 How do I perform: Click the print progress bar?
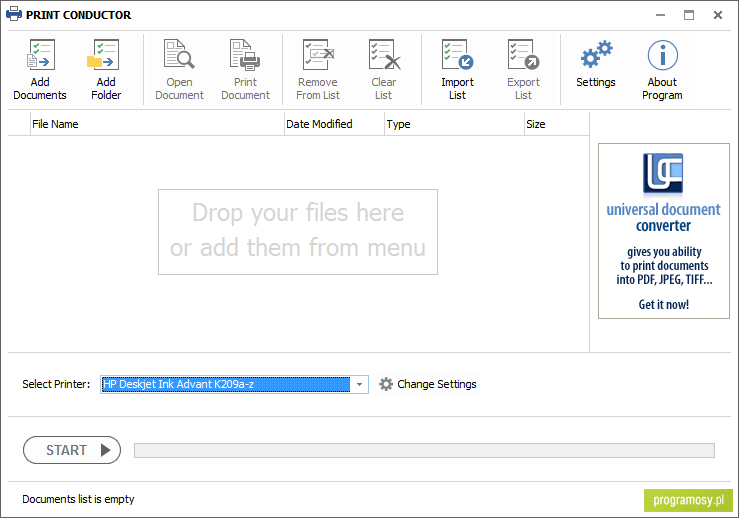(x=424, y=450)
